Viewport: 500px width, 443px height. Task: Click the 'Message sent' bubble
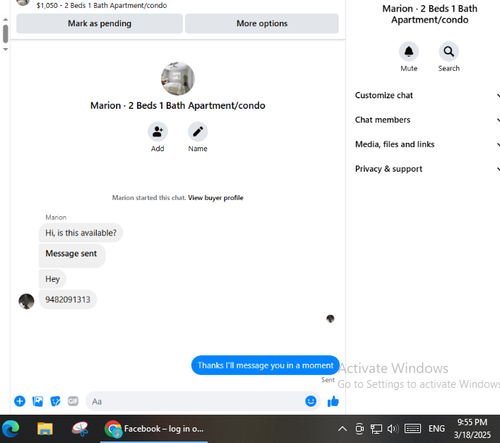click(72, 256)
